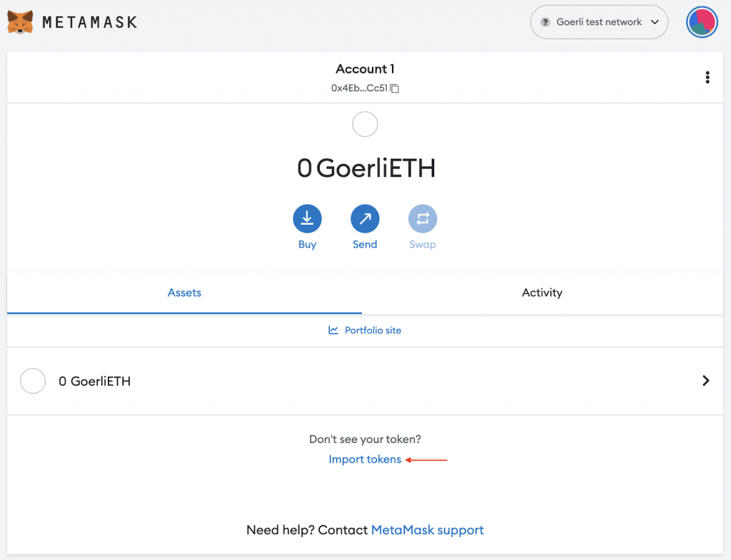Expand the GoerliETH asset row chevron
This screenshot has height=560, width=731.
[x=705, y=381]
